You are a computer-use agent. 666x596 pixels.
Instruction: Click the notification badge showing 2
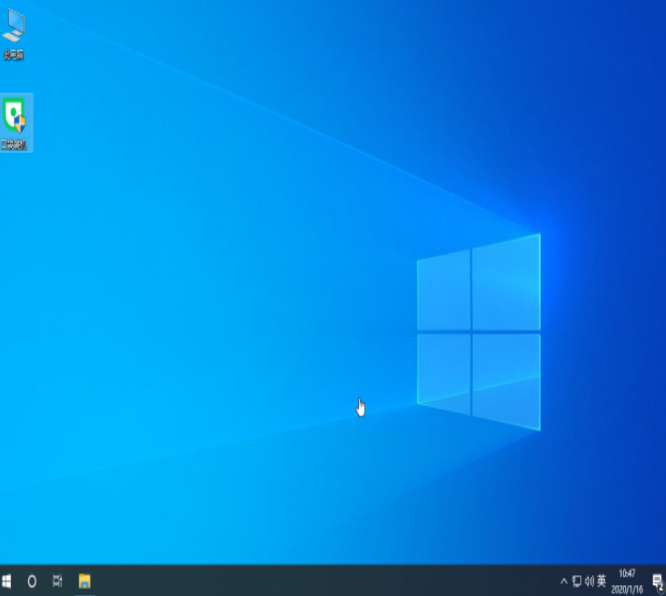coord(661,587)
